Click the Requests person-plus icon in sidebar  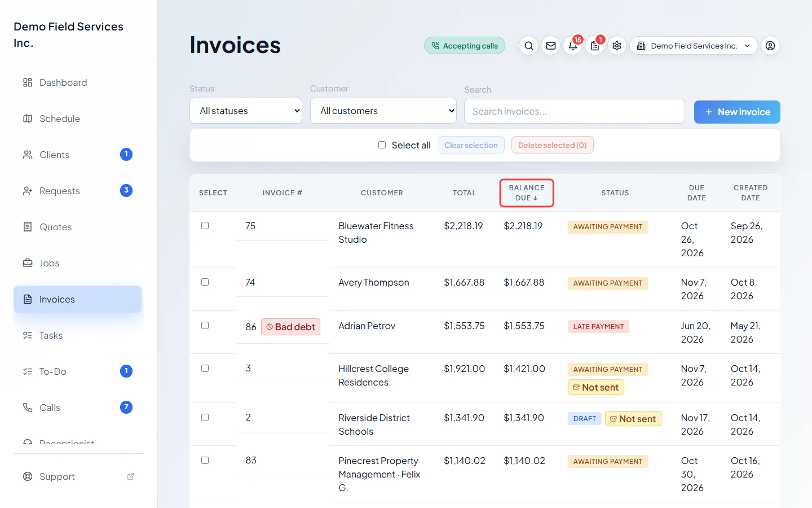[28, 191]
